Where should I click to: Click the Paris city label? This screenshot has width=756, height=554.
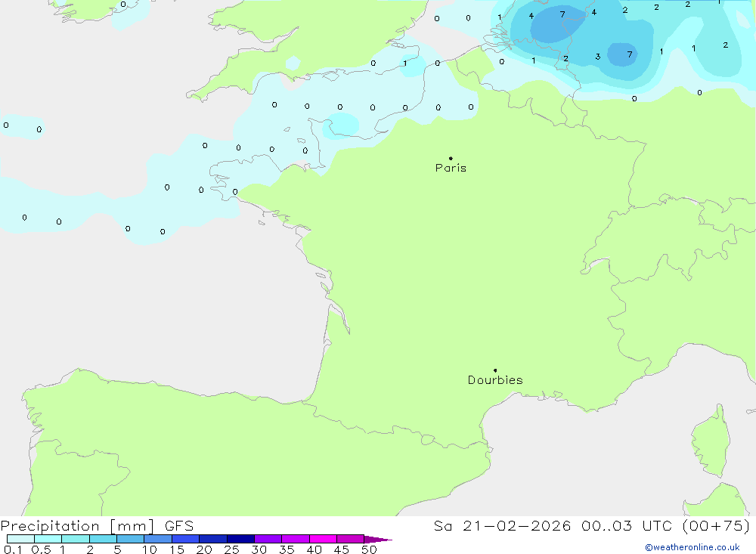(451, 168)
